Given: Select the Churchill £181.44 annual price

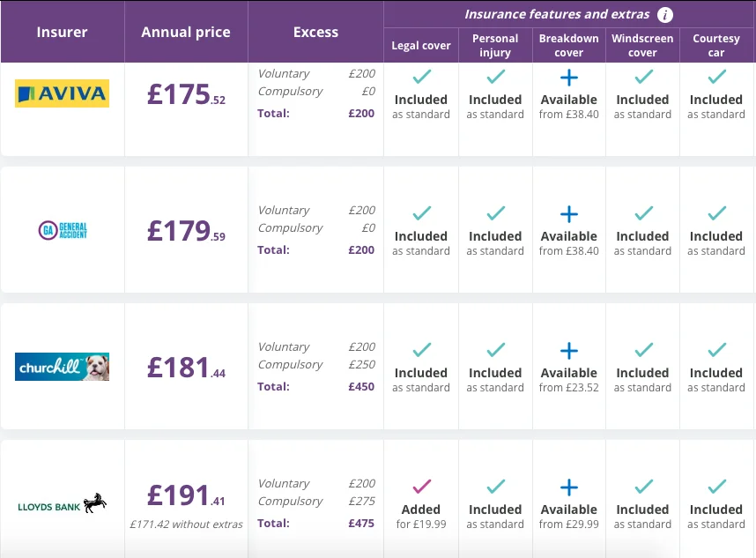Looking at the screenshot, I should pos(186,368).
